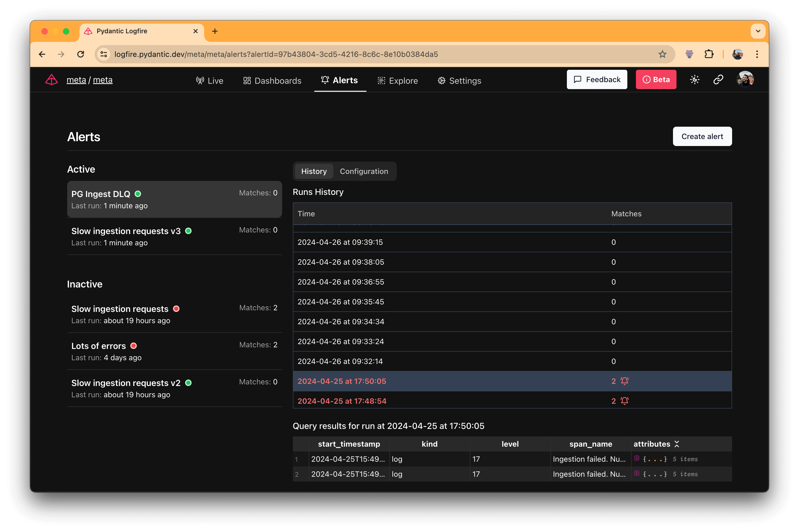799x532 pixels.
Task: Click bell icon on 17:50:05 run row
Action: click(624, 381)
